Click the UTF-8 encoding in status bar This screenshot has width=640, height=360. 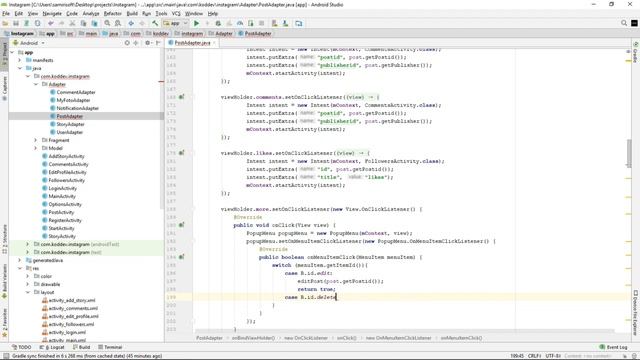coord(553,356)
